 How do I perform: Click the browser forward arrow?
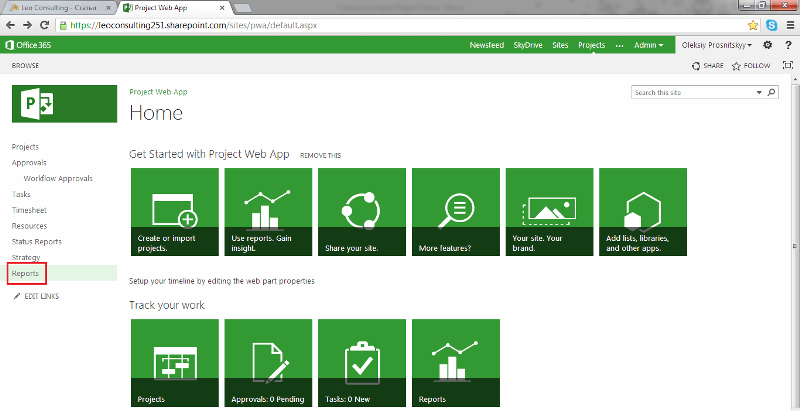pos(27,25)
